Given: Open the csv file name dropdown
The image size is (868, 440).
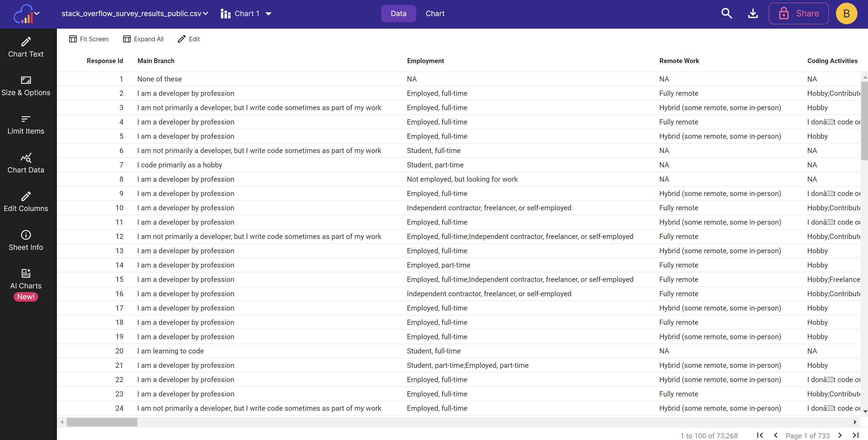Looking at the screenshot, I should pos(206,14).
